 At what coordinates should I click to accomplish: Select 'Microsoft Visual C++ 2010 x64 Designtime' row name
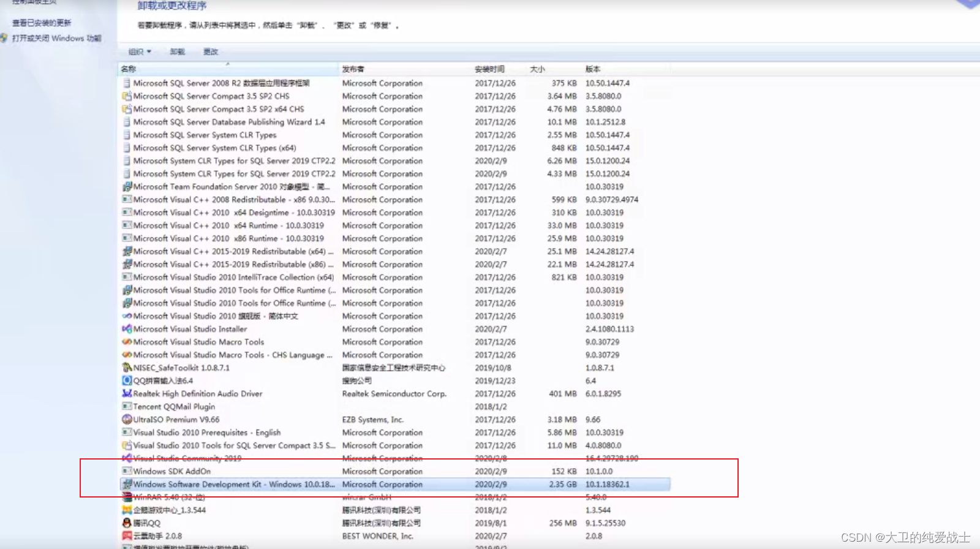point(234,213)
